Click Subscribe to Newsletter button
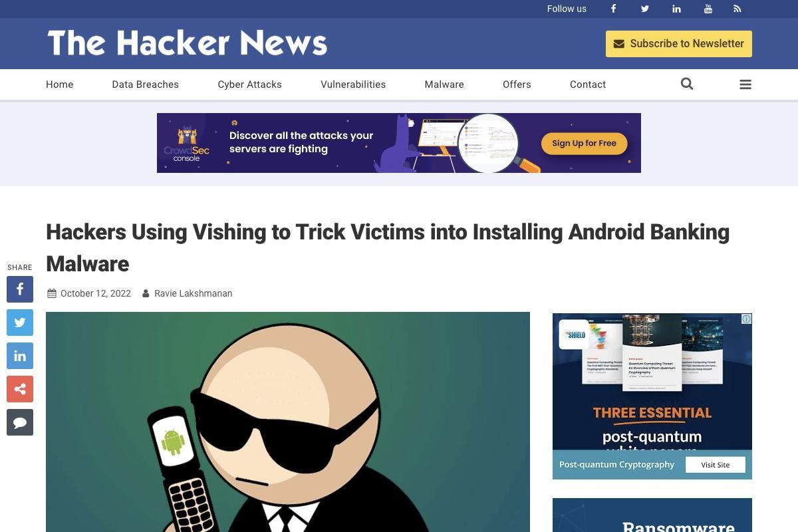Screen dimensions: 798x532 point(678,44)
